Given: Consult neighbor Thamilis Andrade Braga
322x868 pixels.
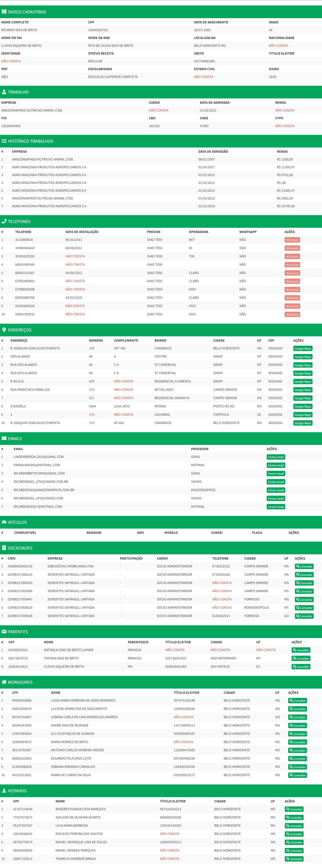Looking at the screenshot, I should coord(294,859).
